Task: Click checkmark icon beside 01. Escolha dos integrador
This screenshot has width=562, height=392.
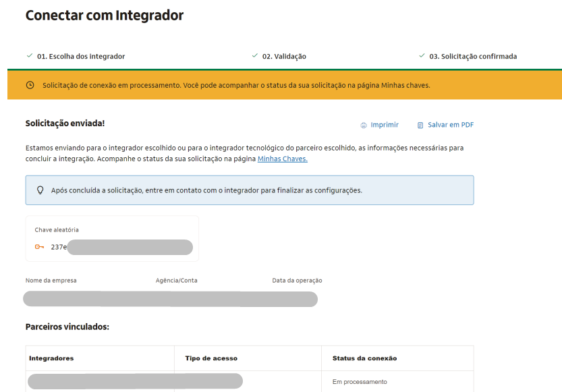Action: [x=30, y=55]
